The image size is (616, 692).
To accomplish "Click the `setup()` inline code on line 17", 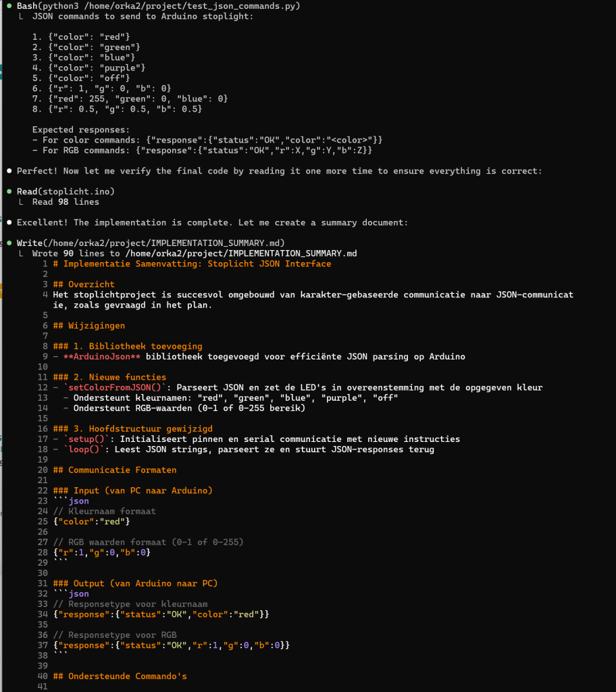I will coord(86,439).
